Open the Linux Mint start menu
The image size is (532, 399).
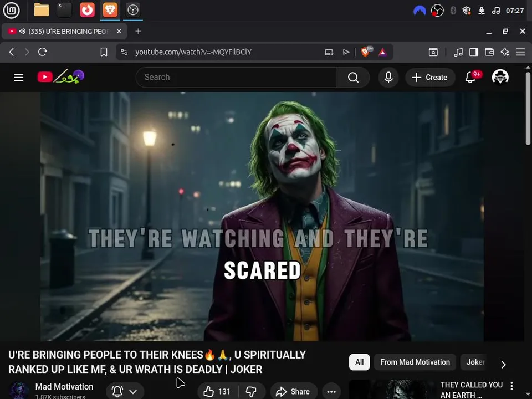tap(11, 10)
